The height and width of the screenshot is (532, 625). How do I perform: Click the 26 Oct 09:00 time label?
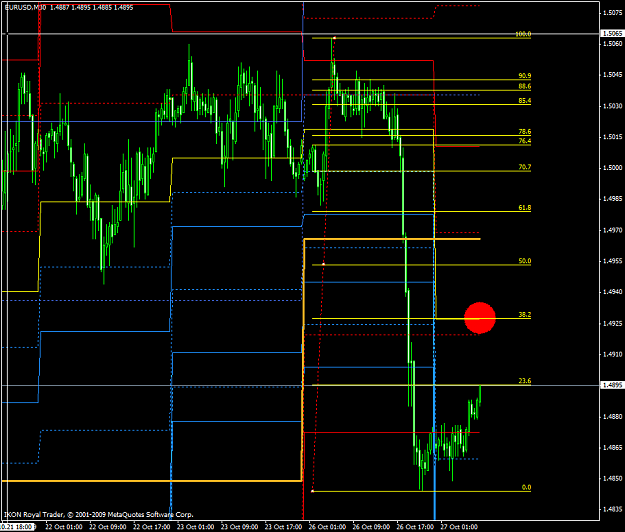(371, 527)
